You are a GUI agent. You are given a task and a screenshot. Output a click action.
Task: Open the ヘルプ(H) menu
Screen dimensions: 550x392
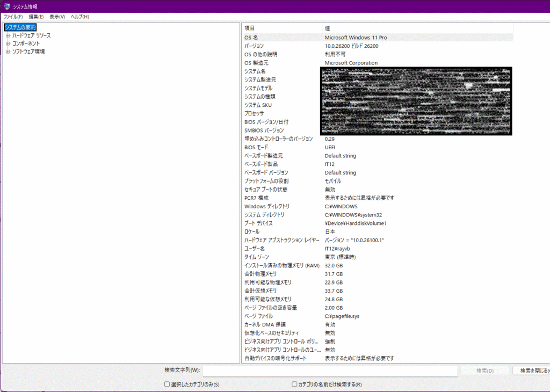[80, 17]
